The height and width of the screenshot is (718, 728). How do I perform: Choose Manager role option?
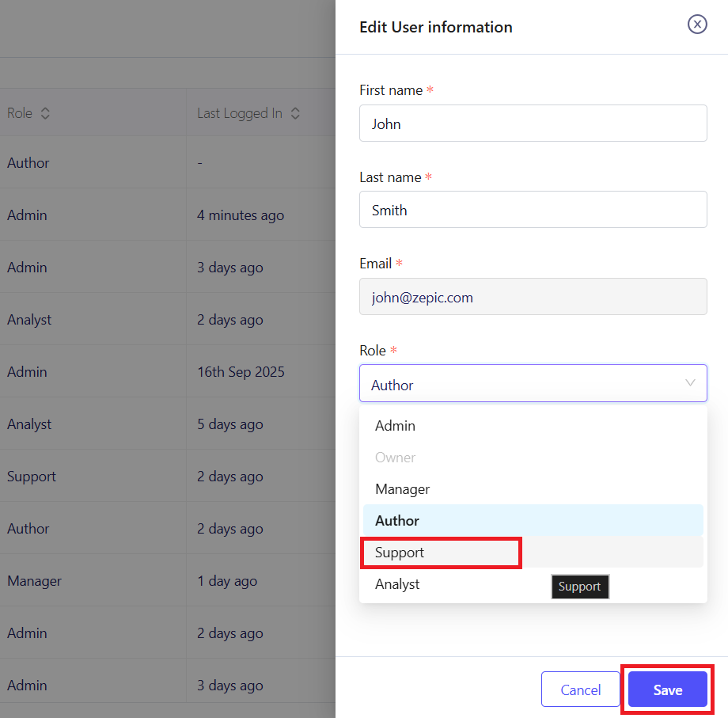pyautogui.click(x=402, y=489)
